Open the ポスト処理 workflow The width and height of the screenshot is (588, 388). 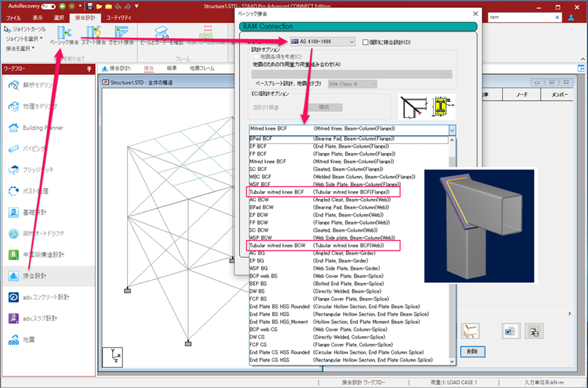click(x=49, y=191)
